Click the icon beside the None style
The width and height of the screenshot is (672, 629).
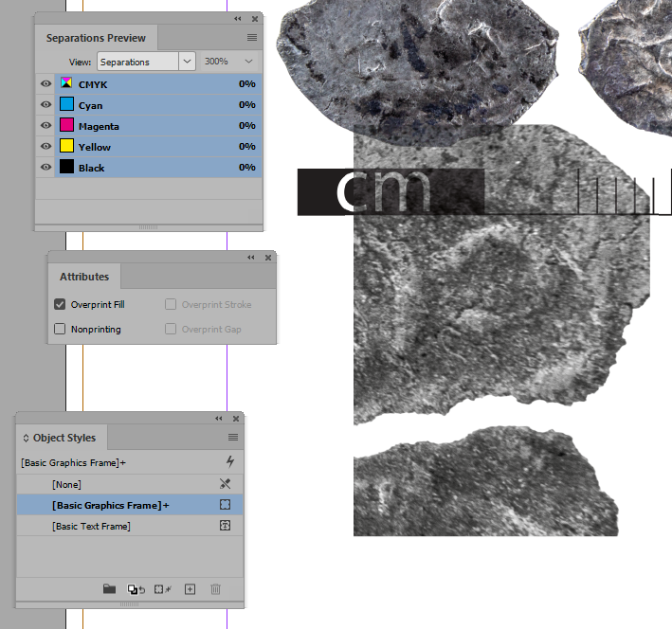[x=225, y=484]
